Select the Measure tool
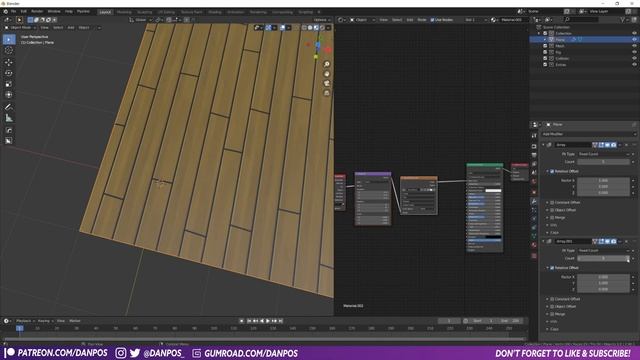This screenshot has width=640, height=360. click(9, 118)
